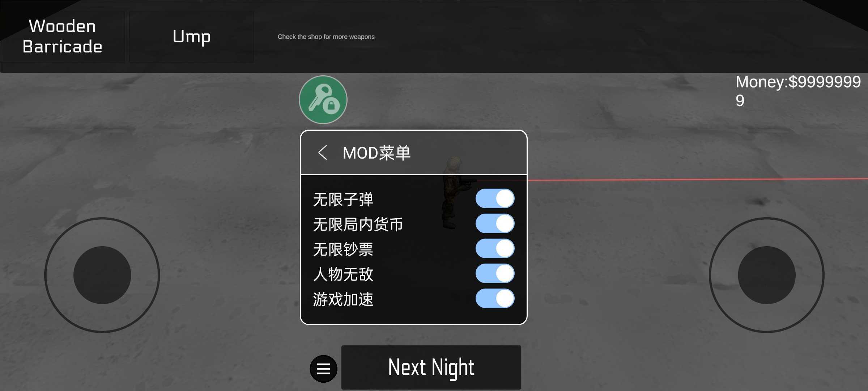This screenshot has width=868, height=391.
Task: Expand the MOD菜单 back navigation
Action: (x=321, y=152)
